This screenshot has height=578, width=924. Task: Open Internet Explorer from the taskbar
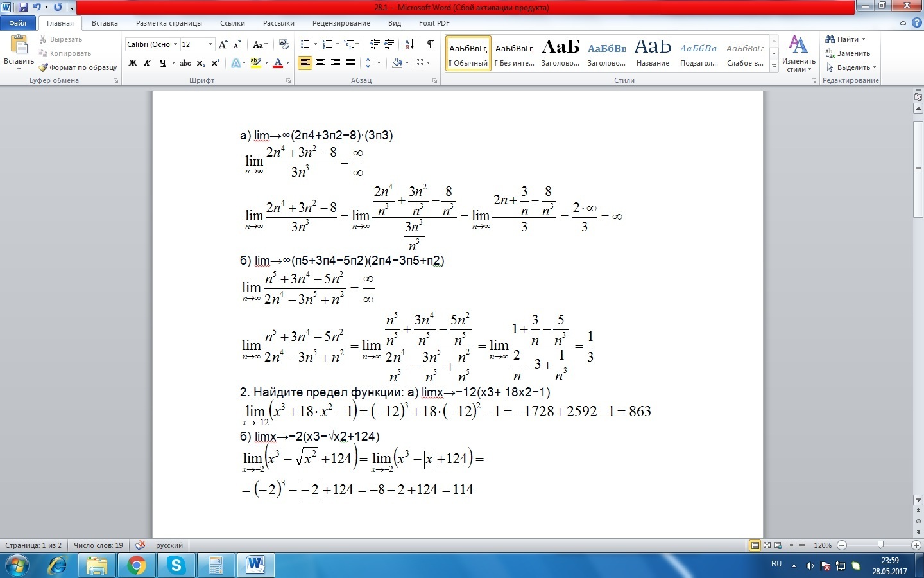[x=58, y=565]
